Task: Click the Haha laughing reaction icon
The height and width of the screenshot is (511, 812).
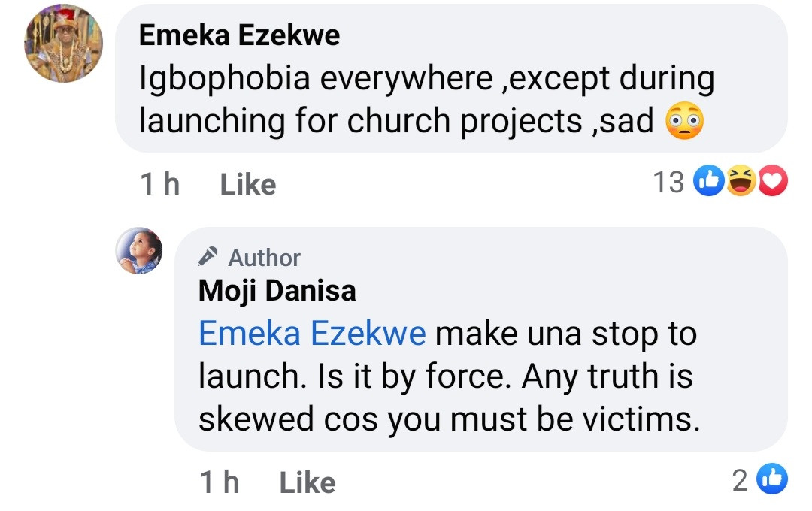Action: 741,182
